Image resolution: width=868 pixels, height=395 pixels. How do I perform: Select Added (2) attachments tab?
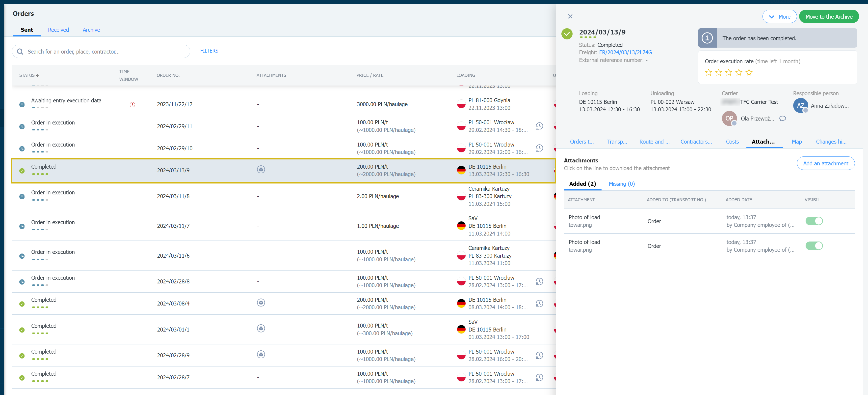tap(582, 184)
